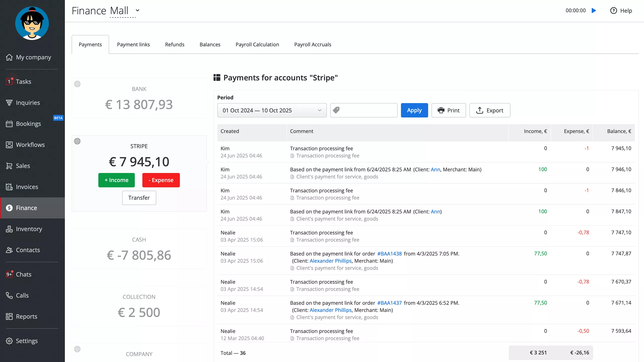Click the blue Apply button

click(x=414, y=110)
